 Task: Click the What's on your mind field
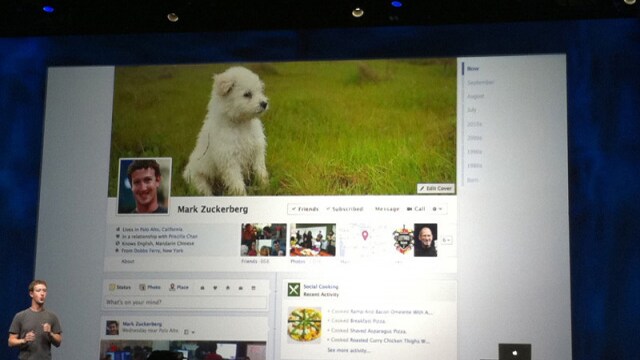(184, 302)
